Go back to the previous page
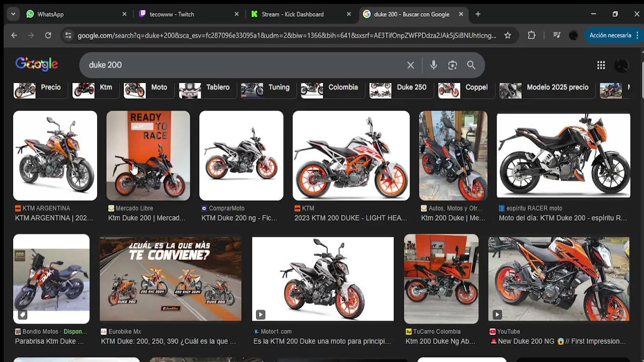The height and width of the screenshot is (362, 644). click(x=14, y=35)
